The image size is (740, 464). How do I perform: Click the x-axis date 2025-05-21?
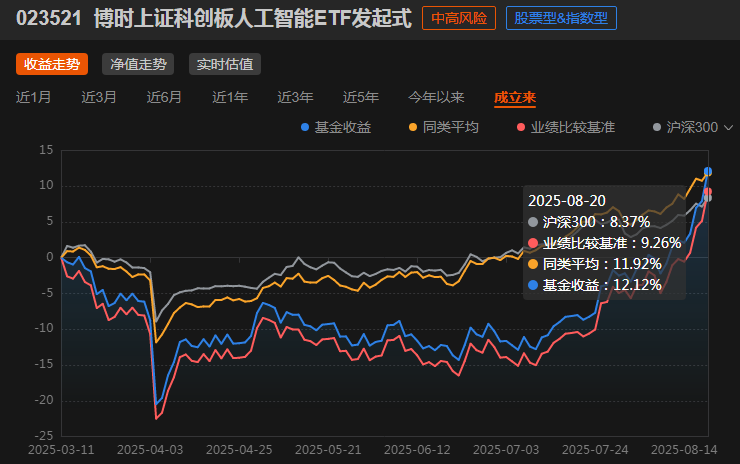point(328,450)
